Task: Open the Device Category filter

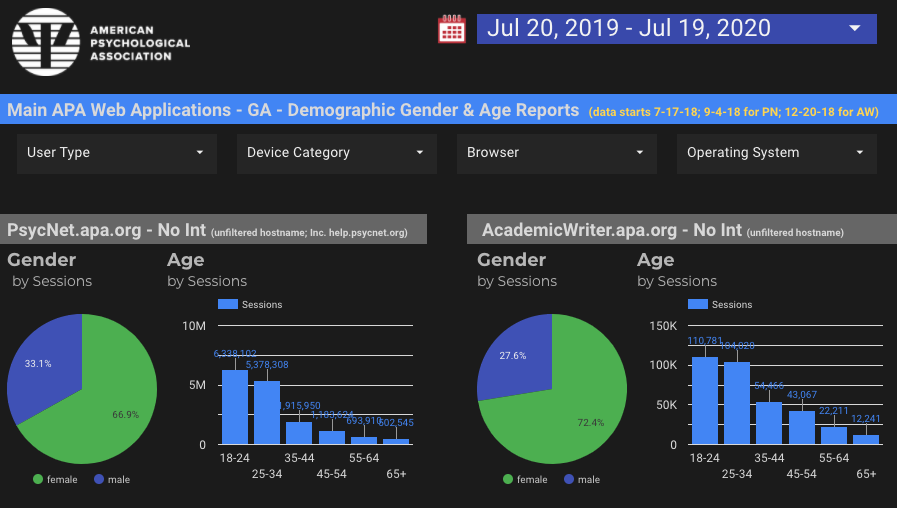Action: click(x=336, y=153)
